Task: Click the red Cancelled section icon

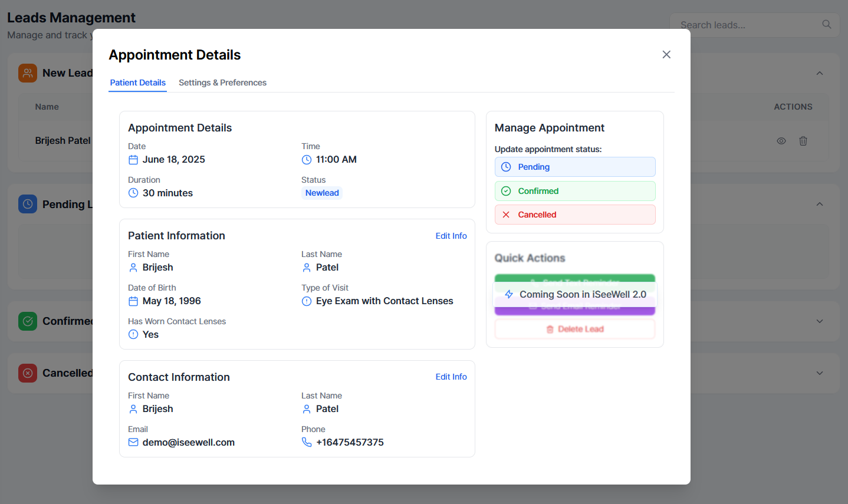Action: [x=28, y=373]
